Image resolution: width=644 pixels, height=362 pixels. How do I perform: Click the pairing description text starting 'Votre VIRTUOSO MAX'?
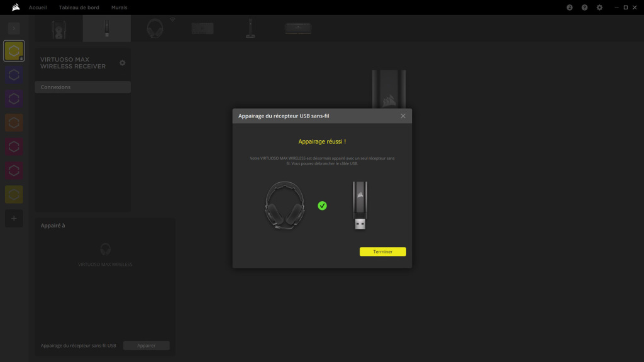[x=322, y=160]
